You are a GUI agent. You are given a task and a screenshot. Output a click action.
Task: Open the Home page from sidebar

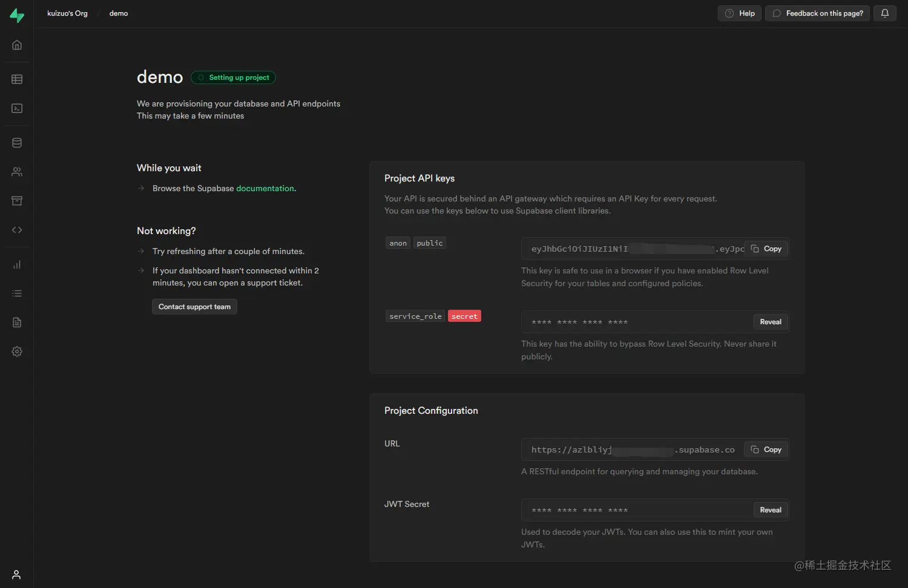(x=17, y=45)
